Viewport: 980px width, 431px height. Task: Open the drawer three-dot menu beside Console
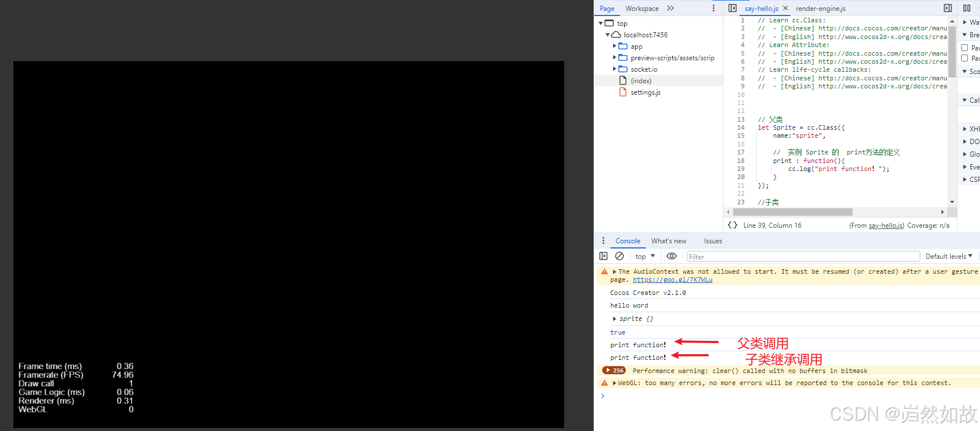coord(603,240)
